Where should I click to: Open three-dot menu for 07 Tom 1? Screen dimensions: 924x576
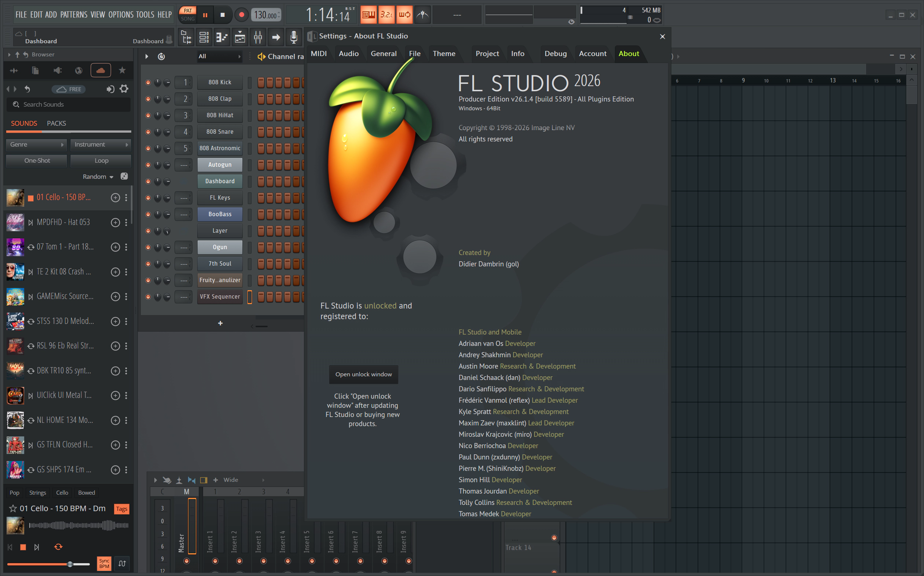click(126, 247)
